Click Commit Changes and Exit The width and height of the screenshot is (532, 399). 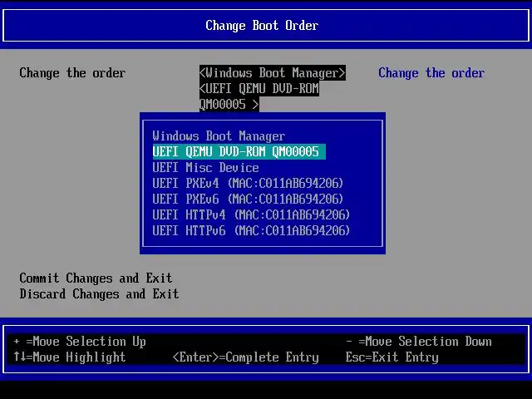pos(96,278)
